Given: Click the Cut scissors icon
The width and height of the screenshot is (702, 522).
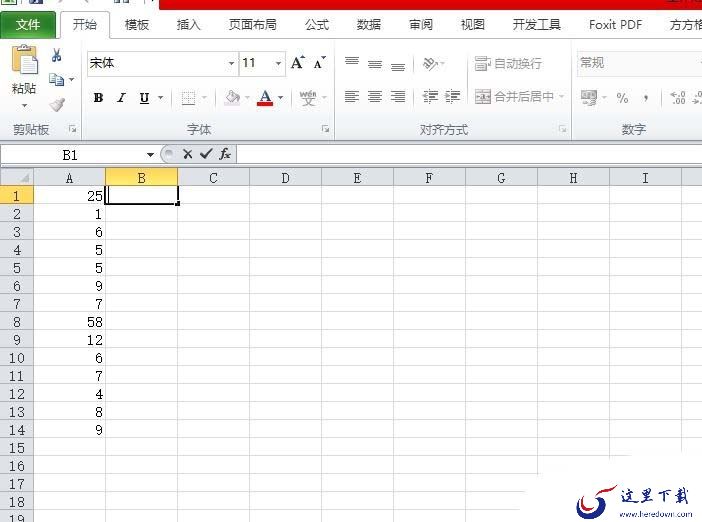Looking at the screenshot, I should (56, 56).
